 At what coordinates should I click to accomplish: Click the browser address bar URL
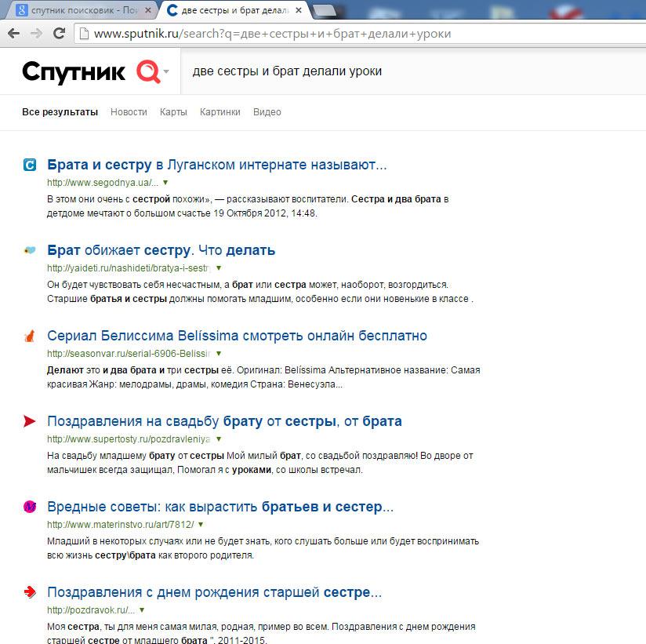click(272, 34)
